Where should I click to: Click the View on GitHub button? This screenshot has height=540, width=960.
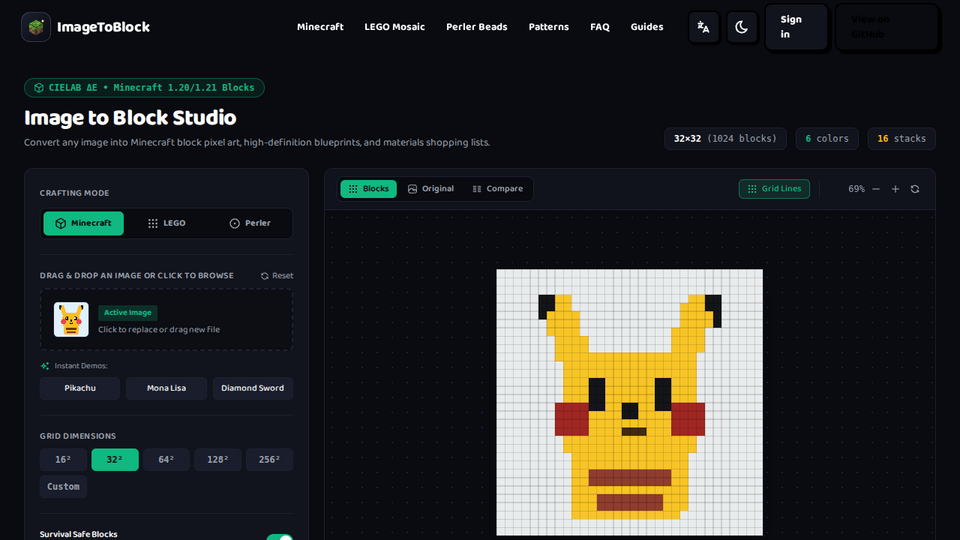click(x=887, y=27)
